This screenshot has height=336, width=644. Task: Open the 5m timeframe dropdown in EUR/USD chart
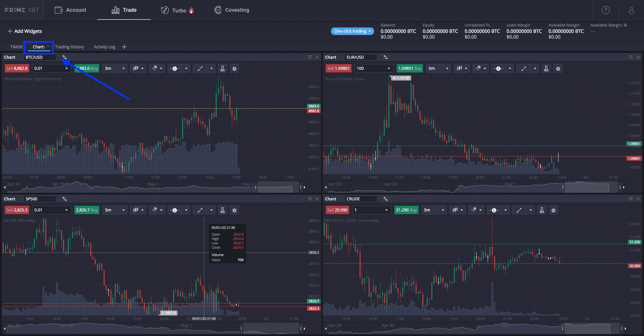tap(438, 68)
